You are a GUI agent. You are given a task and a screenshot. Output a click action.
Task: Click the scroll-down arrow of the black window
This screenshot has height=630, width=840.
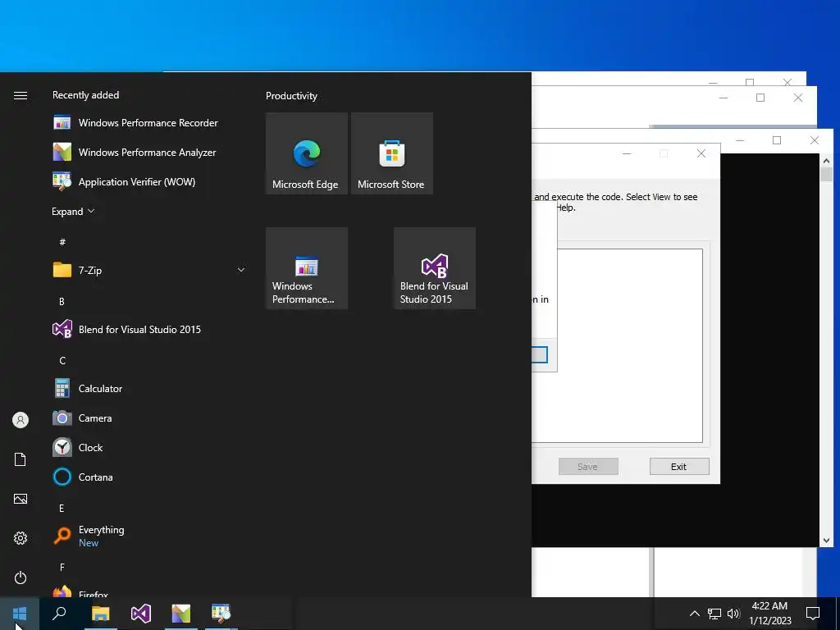point(826,541)
